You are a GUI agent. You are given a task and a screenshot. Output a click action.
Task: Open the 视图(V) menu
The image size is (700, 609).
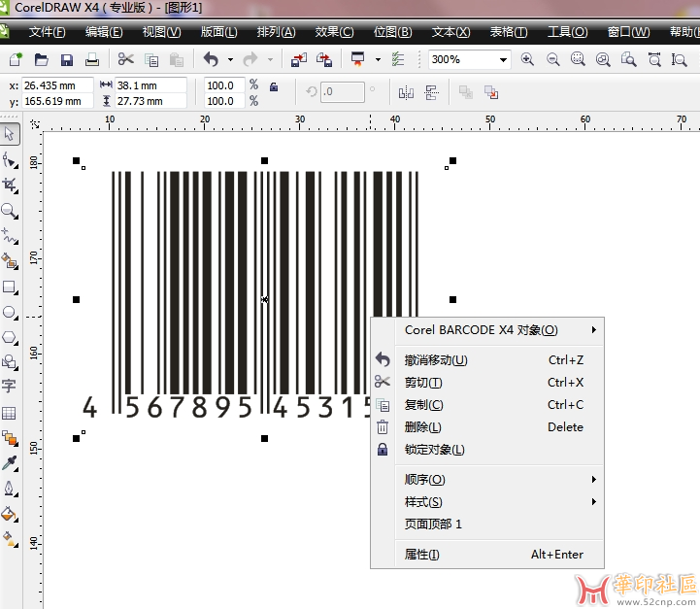coord(161,32)
